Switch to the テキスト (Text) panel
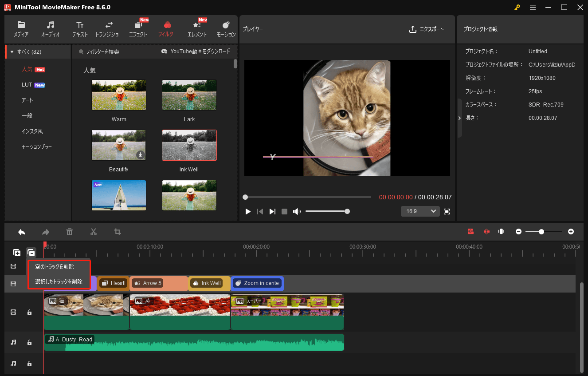Viewport: 588px width, 376px height. coord(80,29)
